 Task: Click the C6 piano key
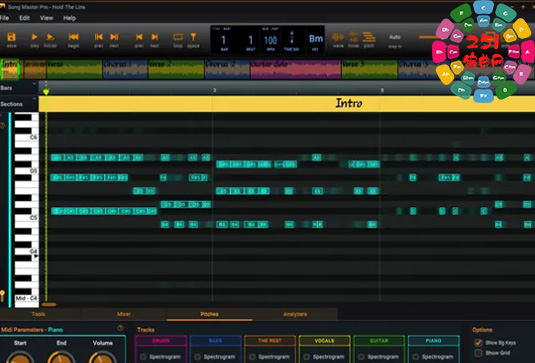pyautogui.click(x=27, y=137)
